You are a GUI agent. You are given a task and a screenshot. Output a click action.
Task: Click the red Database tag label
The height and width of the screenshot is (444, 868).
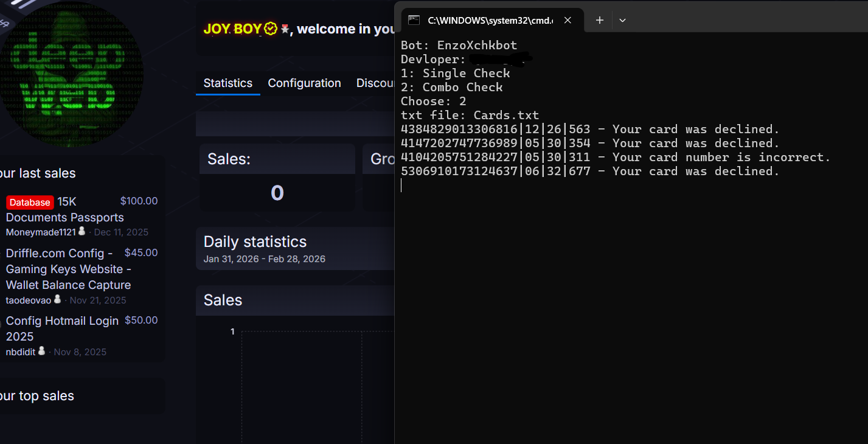(30, 203)
